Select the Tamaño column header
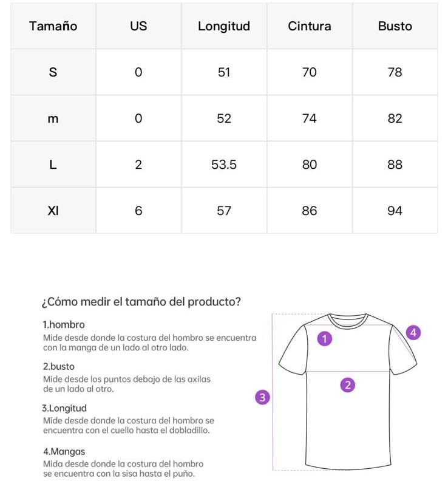The width and height of the screenshot is (448, 501). click(x=53, y=26)
